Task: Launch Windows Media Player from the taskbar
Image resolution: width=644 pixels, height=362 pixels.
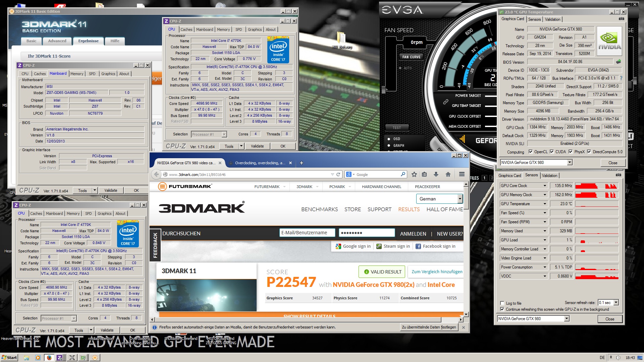Action: tap(38, 358)
